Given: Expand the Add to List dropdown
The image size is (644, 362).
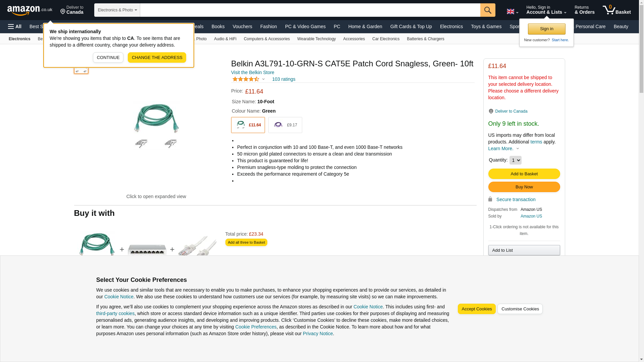Looking at the screenshot, I should coord(524,250).
